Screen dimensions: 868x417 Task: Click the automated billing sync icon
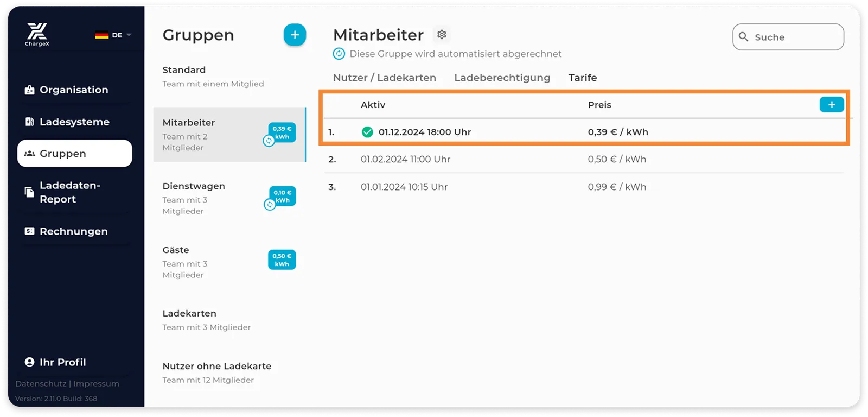339,54
